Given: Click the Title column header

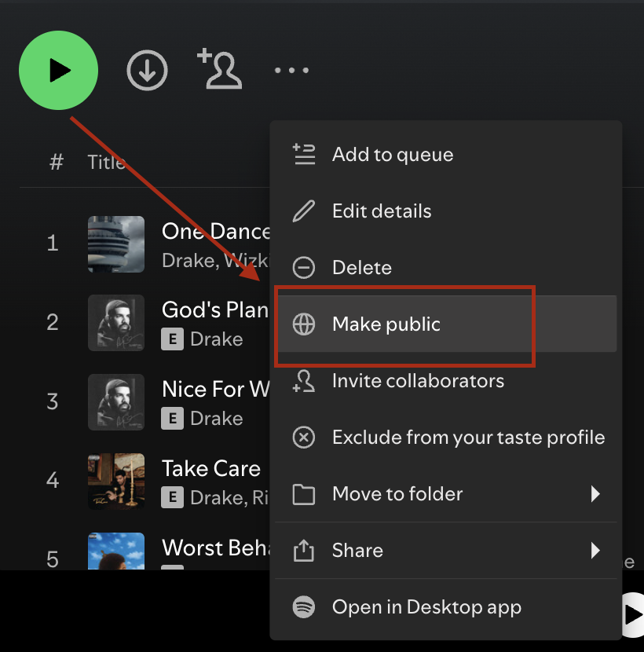Looking at the screenshot, I should click(x=107, y=162).
